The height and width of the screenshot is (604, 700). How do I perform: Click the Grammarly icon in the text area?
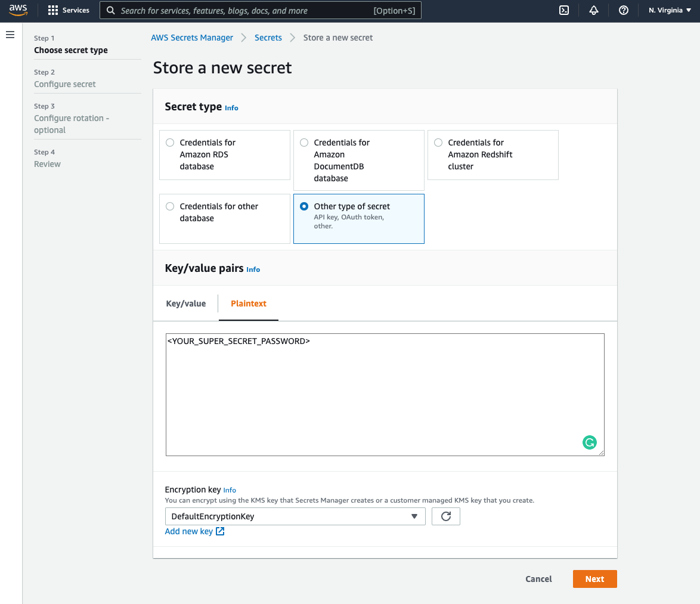point(589,442)
